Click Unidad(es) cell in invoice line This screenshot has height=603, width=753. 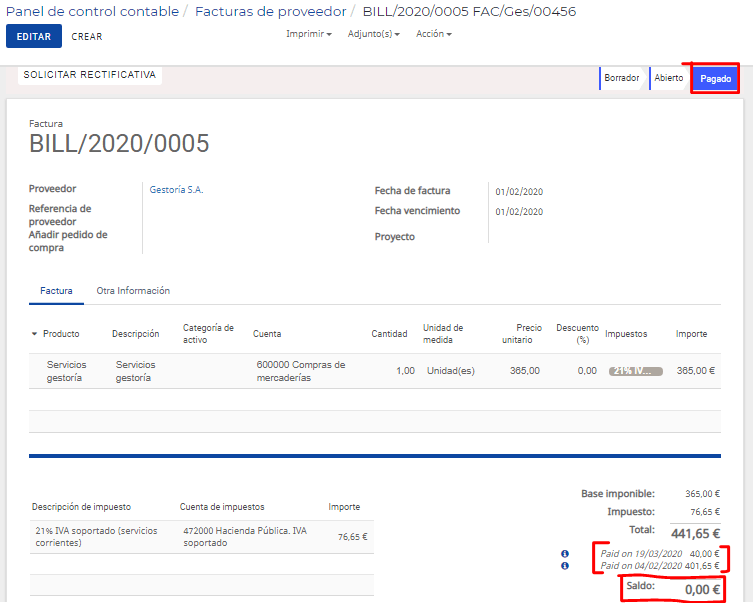(x=450, y=371)
